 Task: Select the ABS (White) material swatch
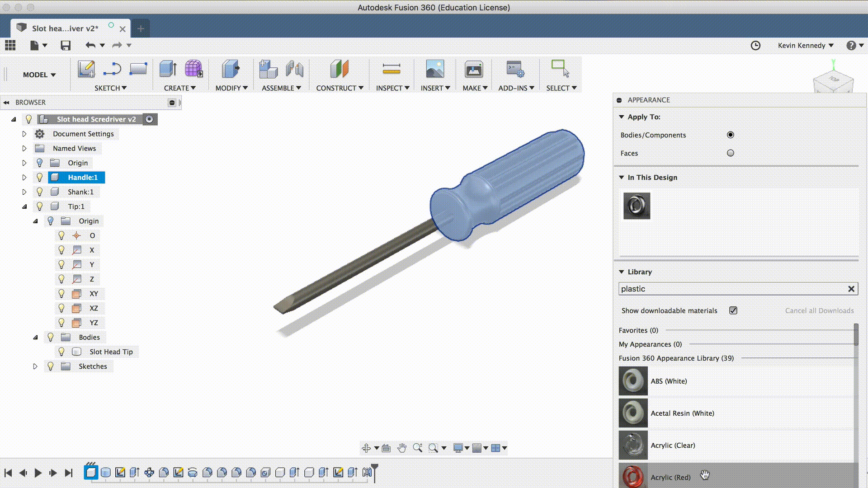pyautogui.click(x=633, y=381)
